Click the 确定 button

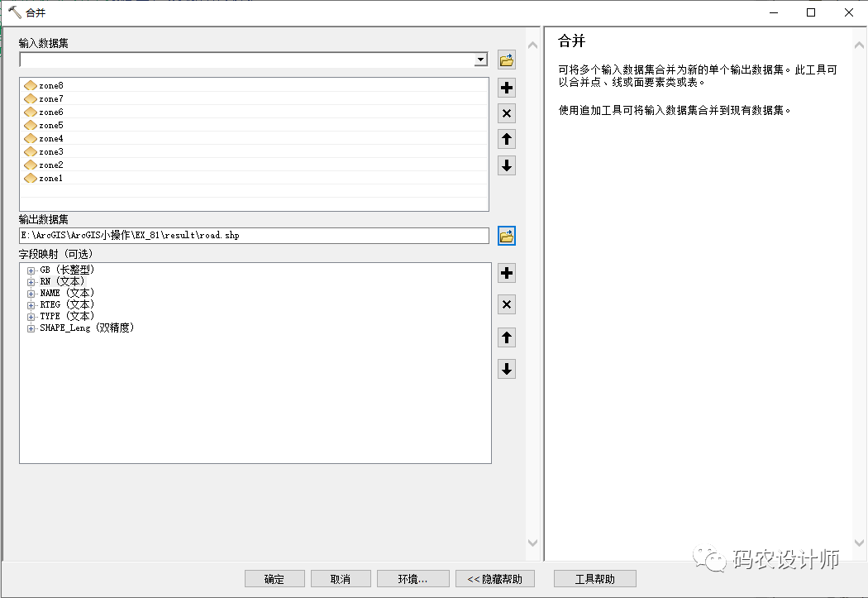click(274, 579)
